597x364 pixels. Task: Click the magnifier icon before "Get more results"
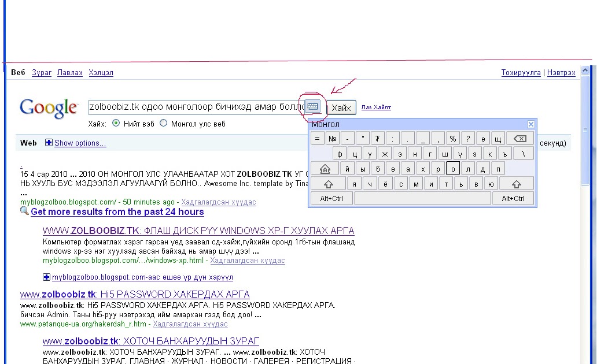pyautogui.click(x=24, y=211)
